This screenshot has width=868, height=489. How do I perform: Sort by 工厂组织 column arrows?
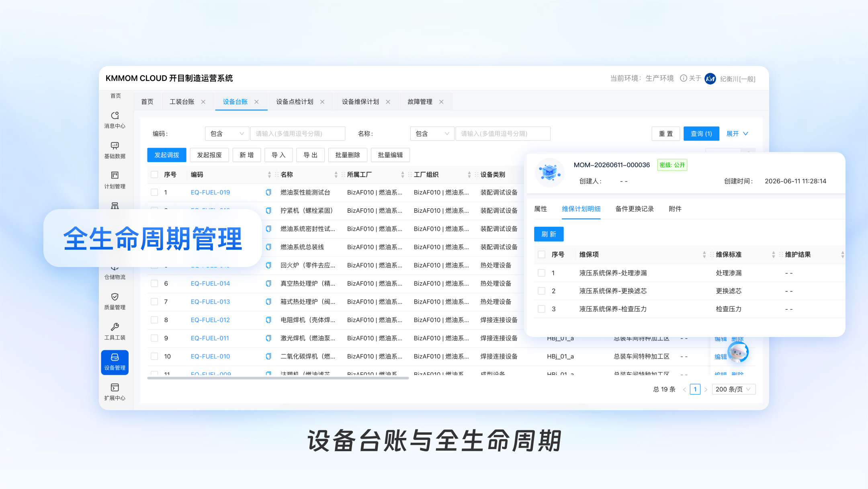[469, 175]
